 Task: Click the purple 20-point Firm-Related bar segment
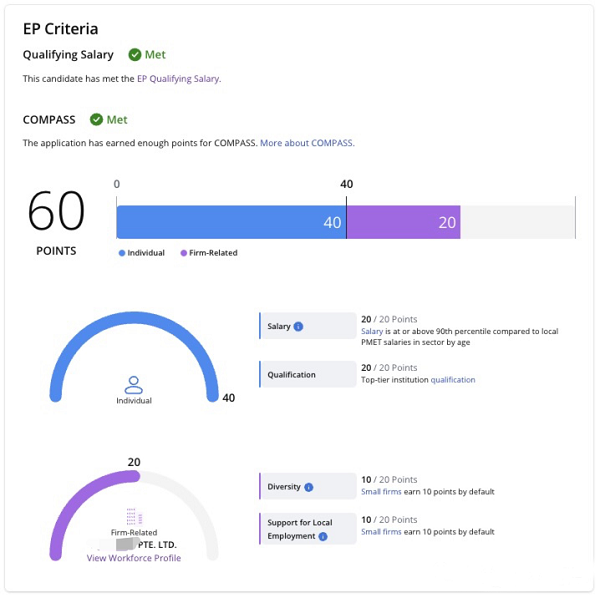point(403,222)
